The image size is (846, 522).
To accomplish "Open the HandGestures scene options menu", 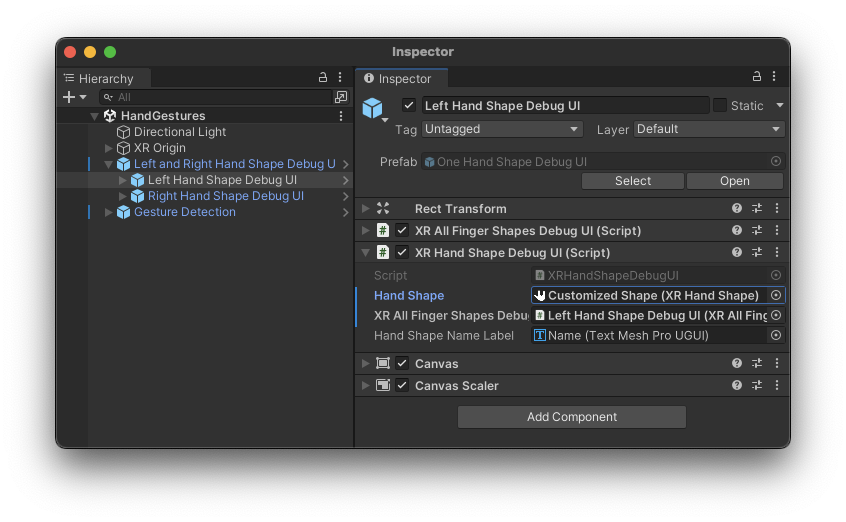I will 341,116.
